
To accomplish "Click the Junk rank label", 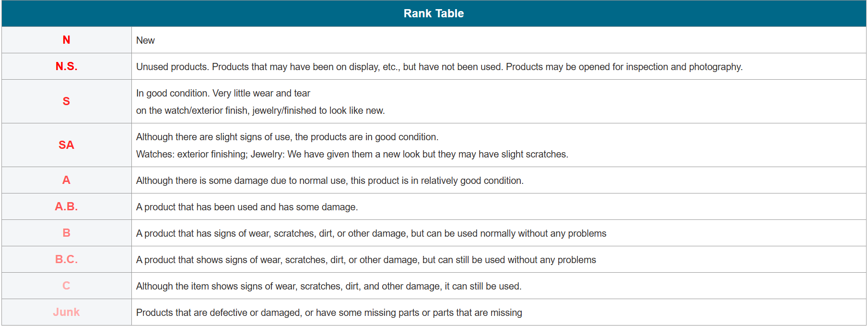I will 66,312.
